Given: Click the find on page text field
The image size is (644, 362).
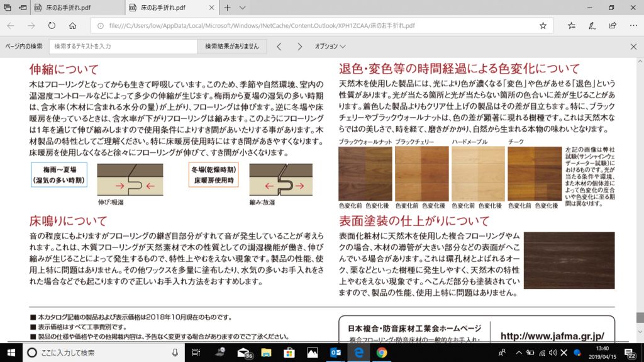Looking at the screenshot, I should click(123, 47).
